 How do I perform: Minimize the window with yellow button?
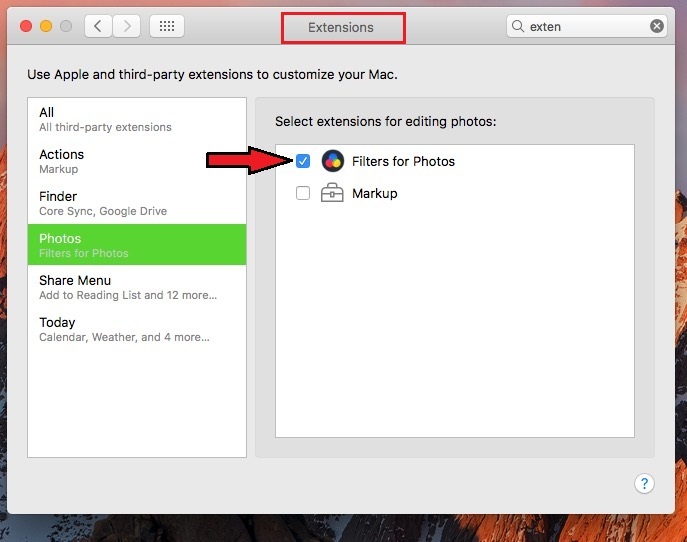(x=46, y=26)
